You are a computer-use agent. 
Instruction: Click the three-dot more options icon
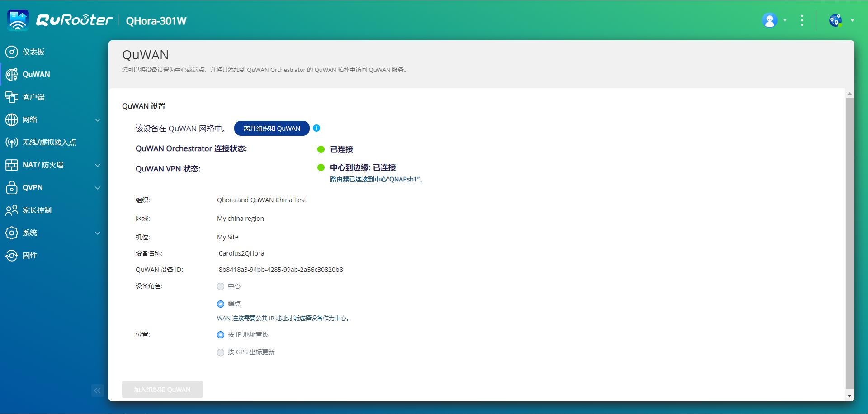(x=802, y=20)
